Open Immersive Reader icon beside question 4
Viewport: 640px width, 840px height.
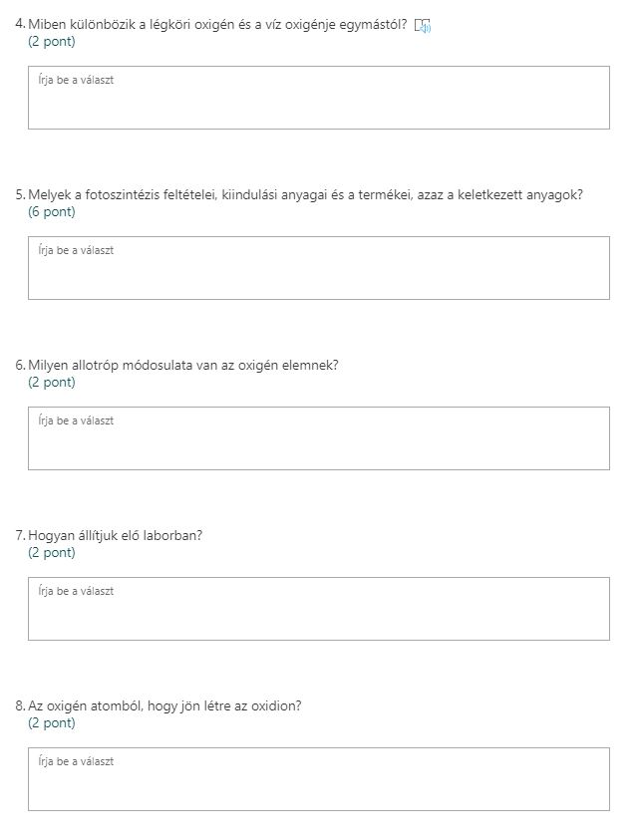coord(422,25)
